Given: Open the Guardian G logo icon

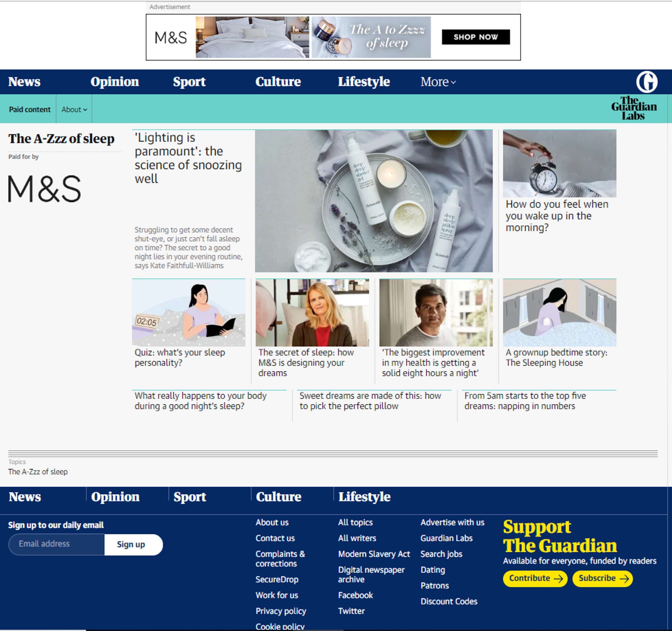Looking at the screenshot, I should (647, 82).
